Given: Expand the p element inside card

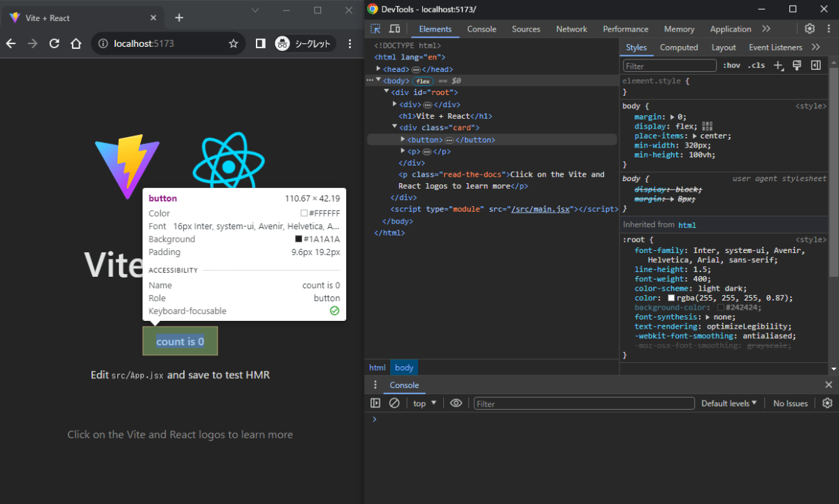Looking at the screenshot, I should pos(403,151).
